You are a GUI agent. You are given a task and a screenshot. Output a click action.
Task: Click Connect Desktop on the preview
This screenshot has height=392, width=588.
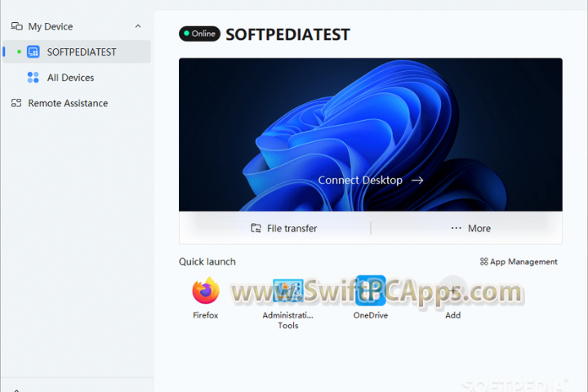[371, 180]
